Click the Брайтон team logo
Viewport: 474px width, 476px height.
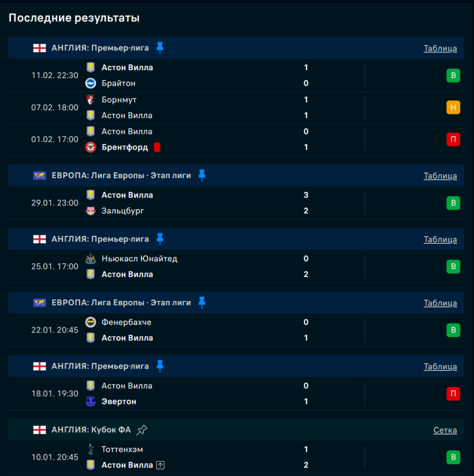(x=91, y=83)
